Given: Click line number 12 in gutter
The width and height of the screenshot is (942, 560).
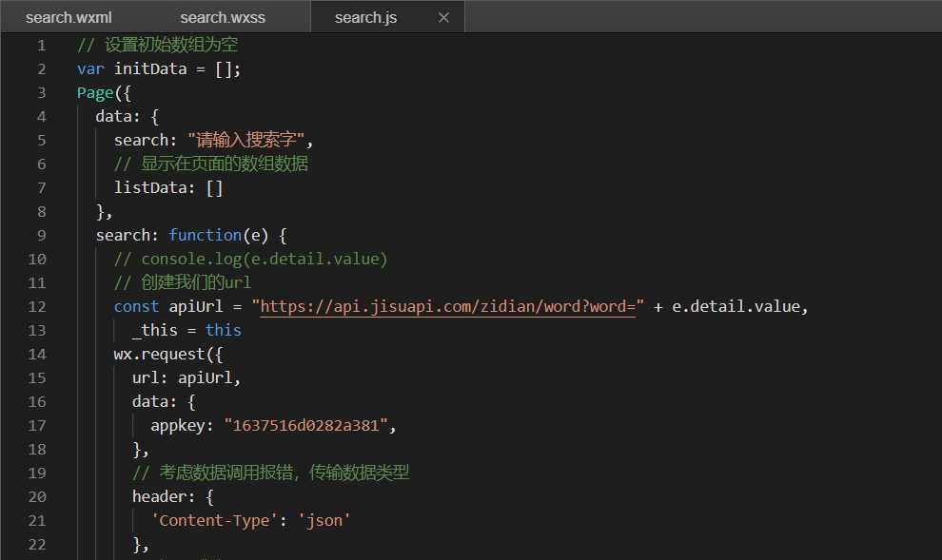Looking at the screenshot, I should click(x=37, y=307).
